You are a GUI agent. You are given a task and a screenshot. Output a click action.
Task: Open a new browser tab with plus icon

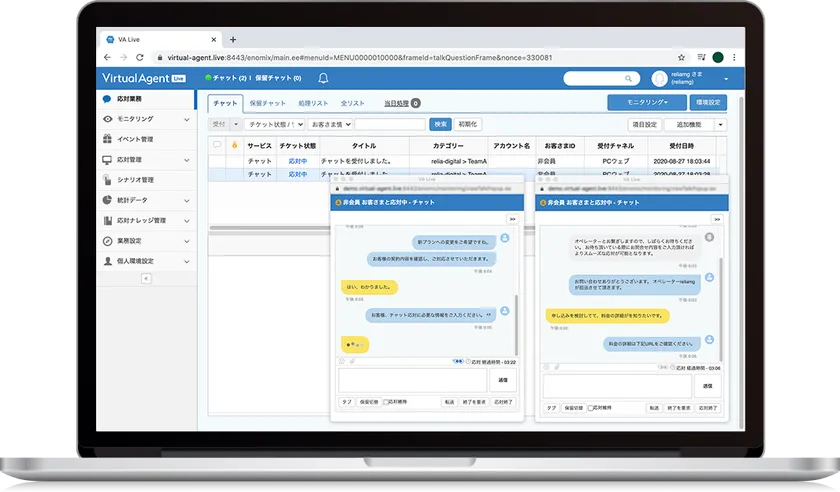232,40
